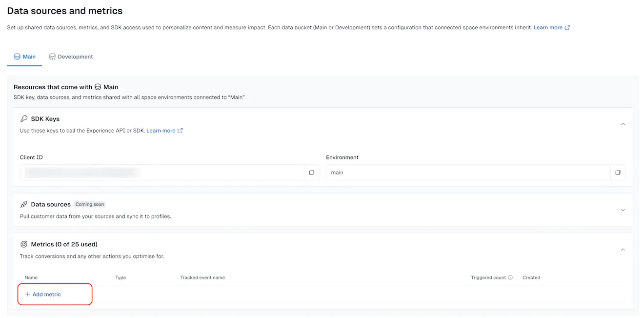The height and width of the screenshot is (318, 644).
Task: Click inside the Environment field
Action: 463,172
